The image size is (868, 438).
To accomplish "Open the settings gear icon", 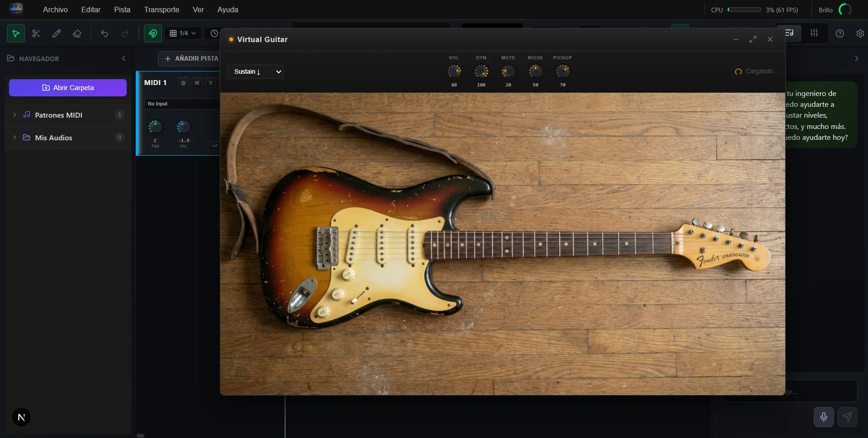I will [860, 33].
